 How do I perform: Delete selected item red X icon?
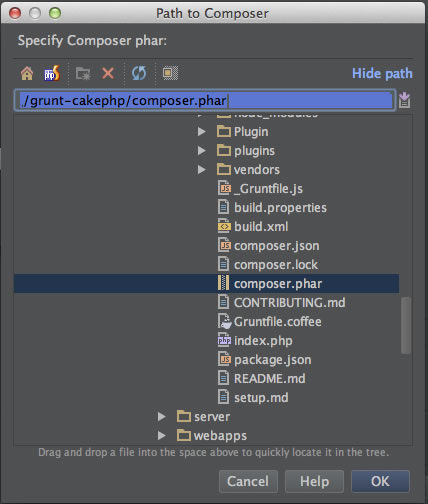click(108, 73)
